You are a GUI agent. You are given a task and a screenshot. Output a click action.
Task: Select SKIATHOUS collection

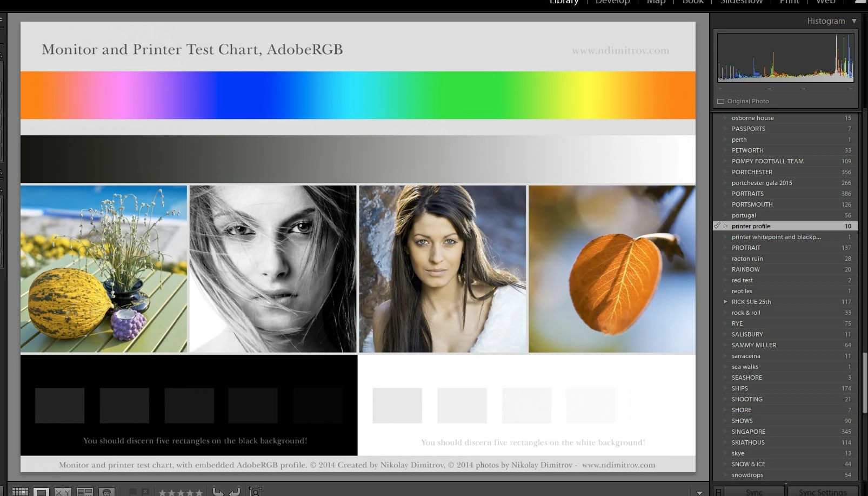pos(785,442)
